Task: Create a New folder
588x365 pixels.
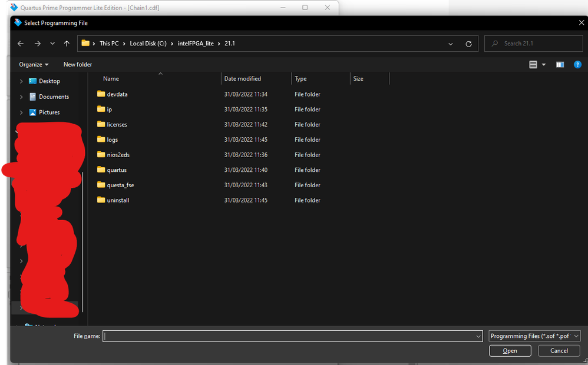Action: point(78,65)
